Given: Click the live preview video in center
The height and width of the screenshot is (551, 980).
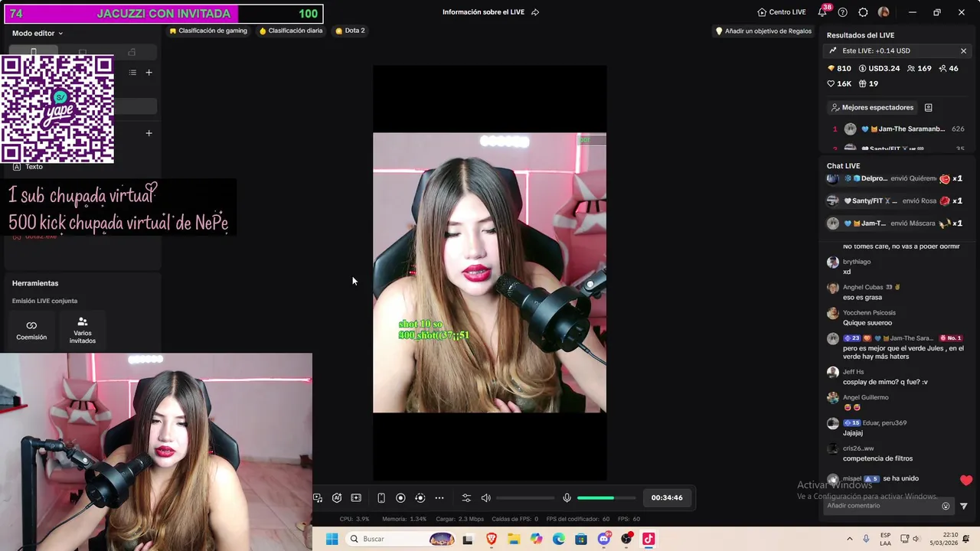Looking at the screenshot, I should [490, 273].
